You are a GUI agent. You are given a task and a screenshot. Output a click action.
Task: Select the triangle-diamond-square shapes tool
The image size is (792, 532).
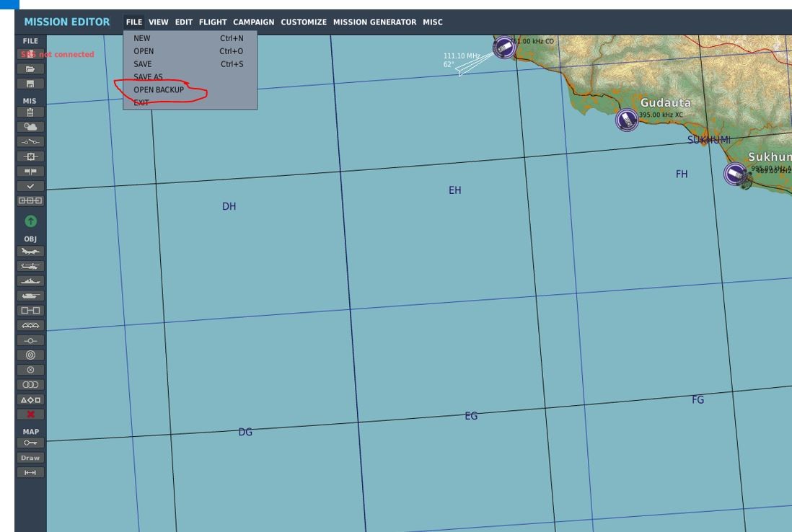[30, 400]
